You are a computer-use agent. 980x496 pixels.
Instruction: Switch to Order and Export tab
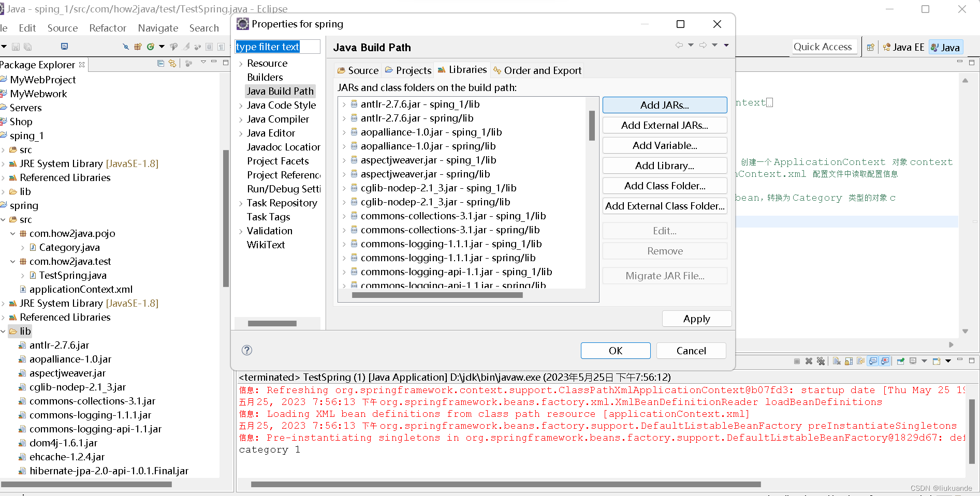(x=537, y=70)
